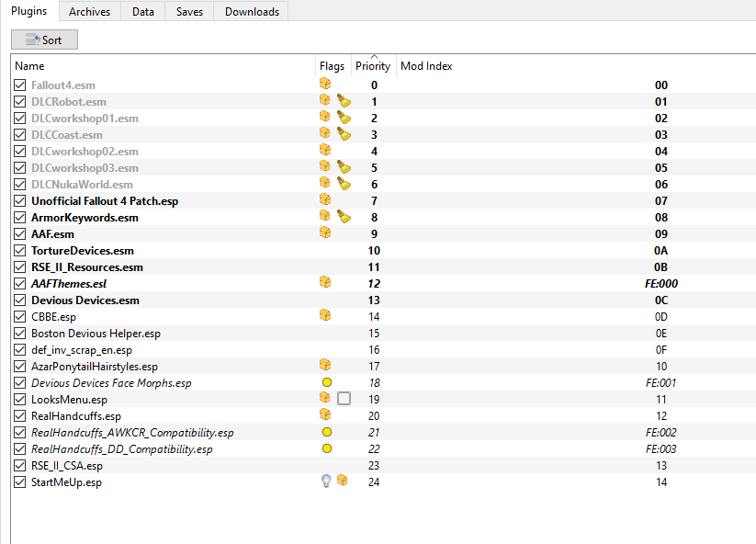Screen dimensions: 756x544
Task: Click the Mod Index column header
Action: coord(425,65)
